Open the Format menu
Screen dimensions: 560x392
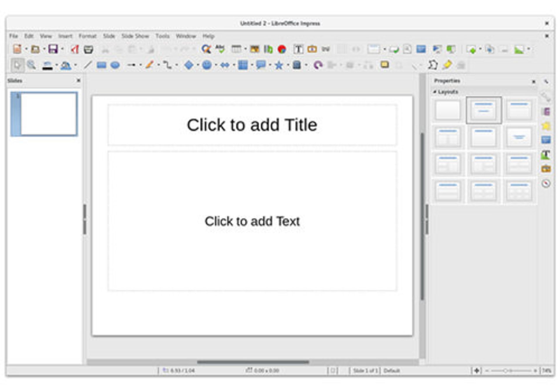coord(87,36)
